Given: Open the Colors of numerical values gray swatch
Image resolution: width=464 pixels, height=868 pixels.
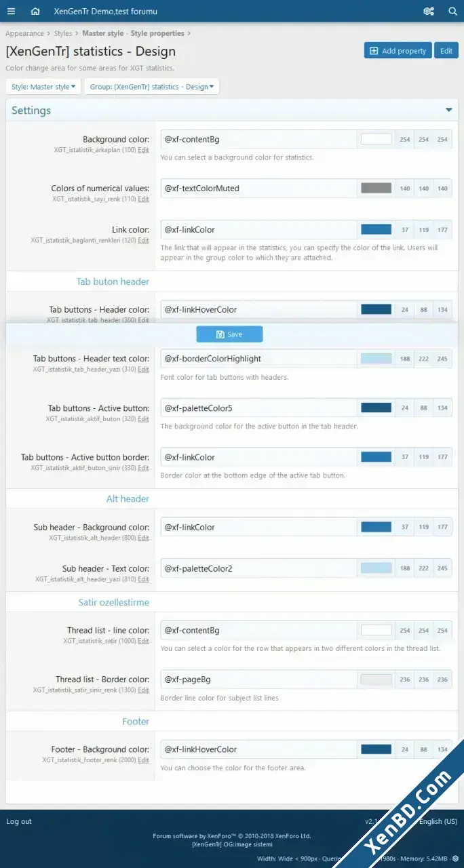Looking at the screenshot, I should tap(376, 188).
